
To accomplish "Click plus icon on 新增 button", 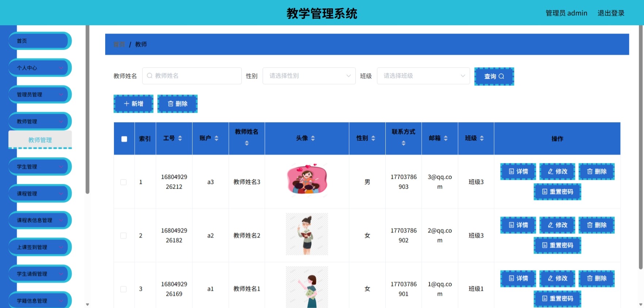I will [126, 104].
